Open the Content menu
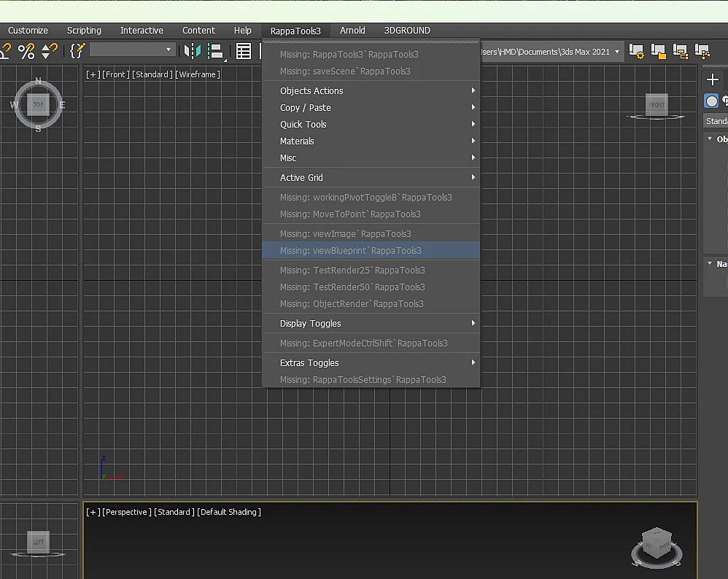 coord(198,30)
